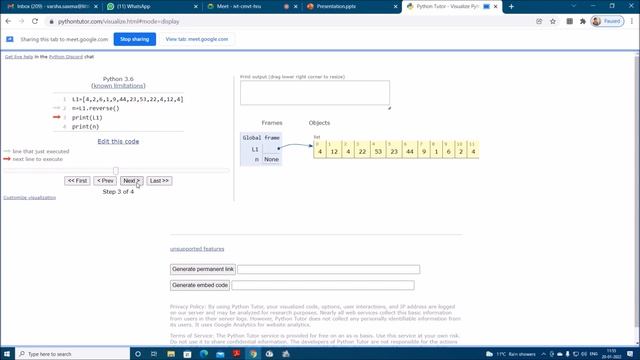The image size is (640, 360).
Task: Jump to last step with Last button
Action: click(159, 181)
